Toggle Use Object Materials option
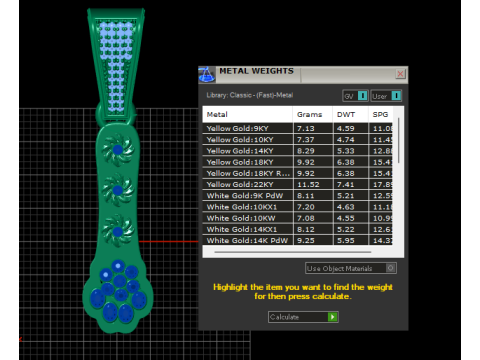 351,268
